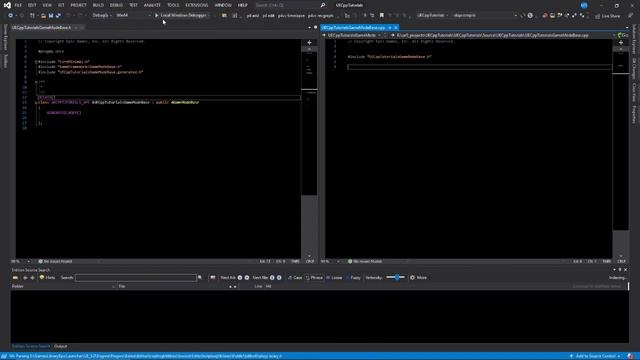This screenshot has width=640, height=360.
Task: Click the next hit arrow icon
Action: point(247,278)
